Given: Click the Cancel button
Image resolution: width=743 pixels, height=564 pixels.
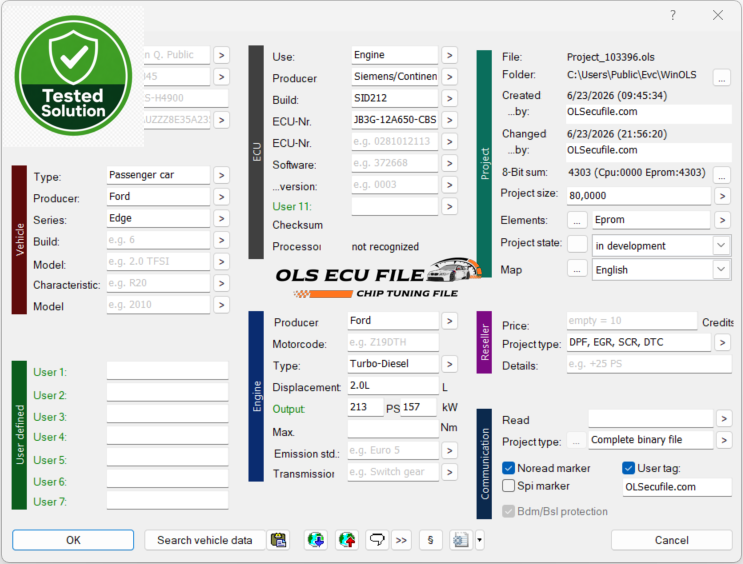Looking at the screenshot, I should point(671,540).
